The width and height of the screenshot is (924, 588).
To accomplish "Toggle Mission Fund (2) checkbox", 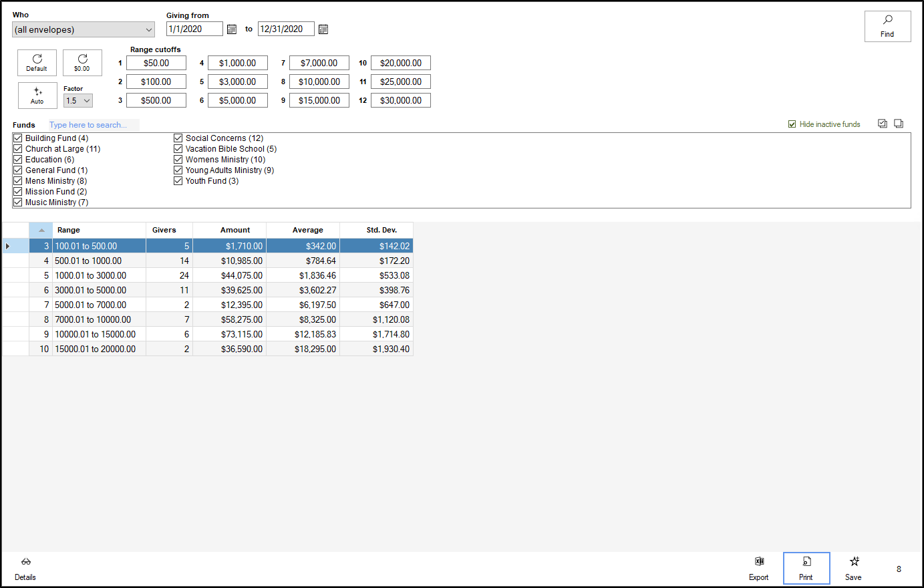I will (x=18, y=192).
